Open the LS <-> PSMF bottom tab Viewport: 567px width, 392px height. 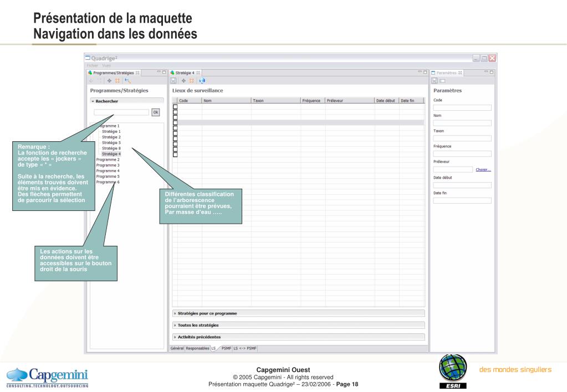click(x=245, y=348)
